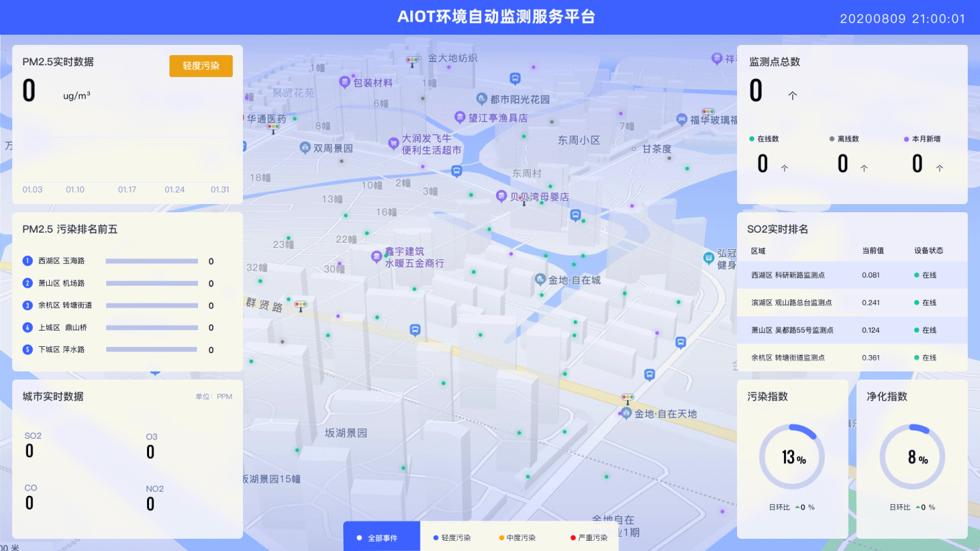Click the 监测点总数 up-arrow indicator

coord(792,96)
